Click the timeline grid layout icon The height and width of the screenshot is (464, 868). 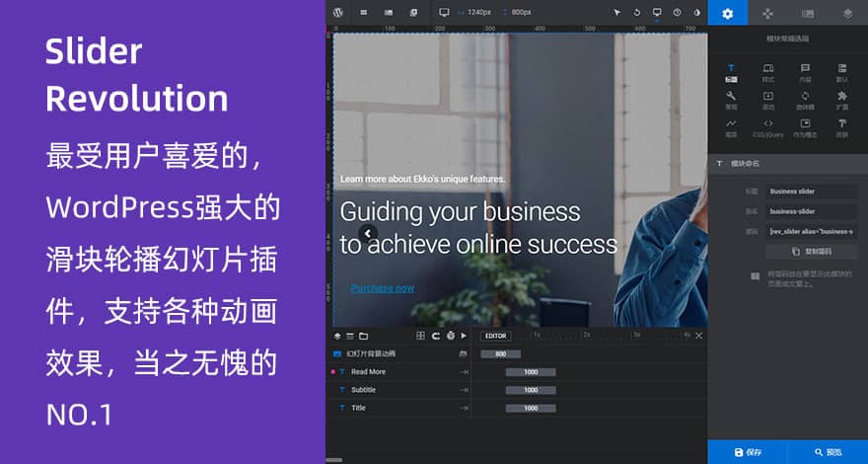421,336
